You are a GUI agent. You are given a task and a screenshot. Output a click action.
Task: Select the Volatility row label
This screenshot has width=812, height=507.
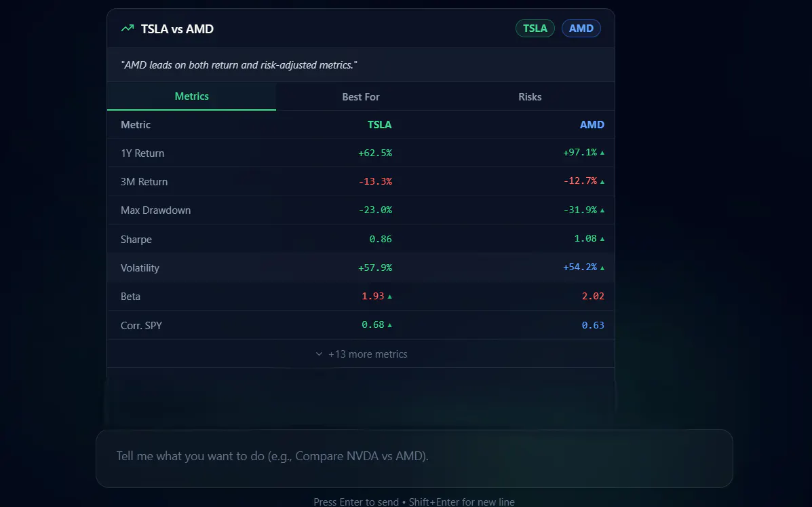pyautogui.click(x=140, y=267)
